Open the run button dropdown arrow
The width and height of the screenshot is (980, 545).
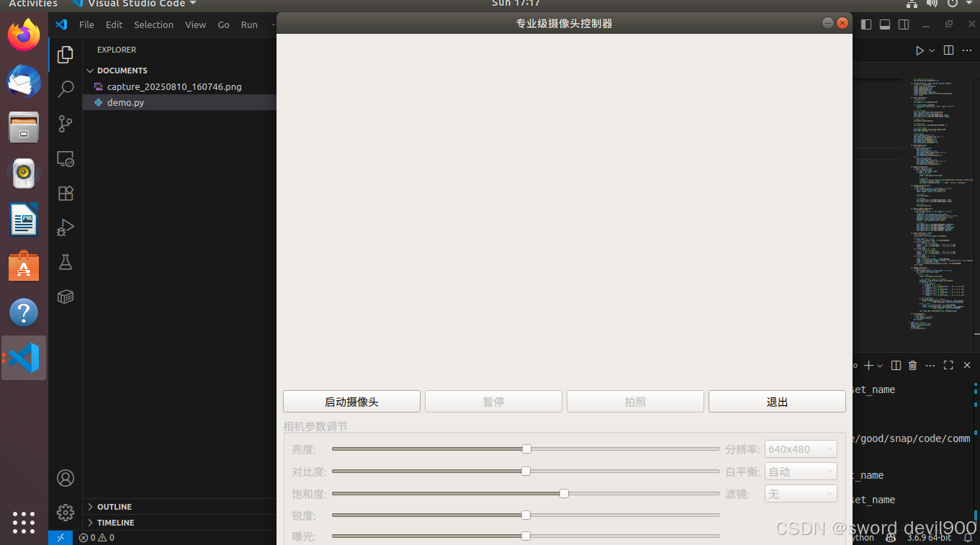932,50
